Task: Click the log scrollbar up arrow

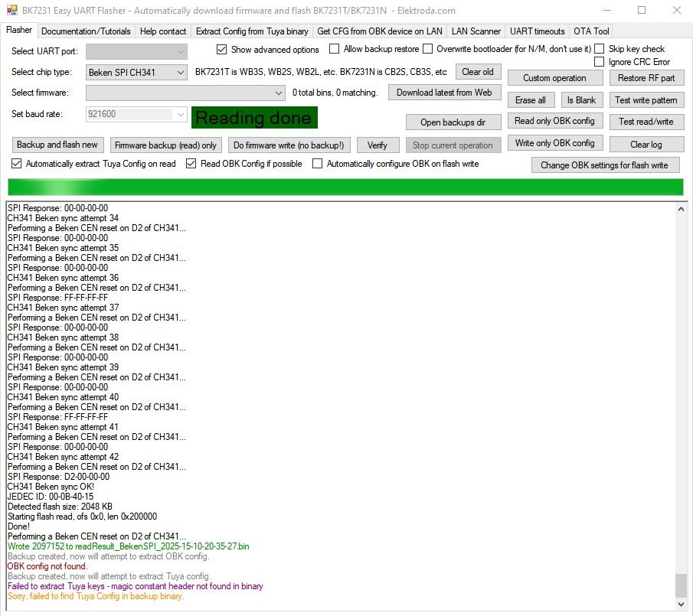Action: pyautogui.click(x=681, y=209)
